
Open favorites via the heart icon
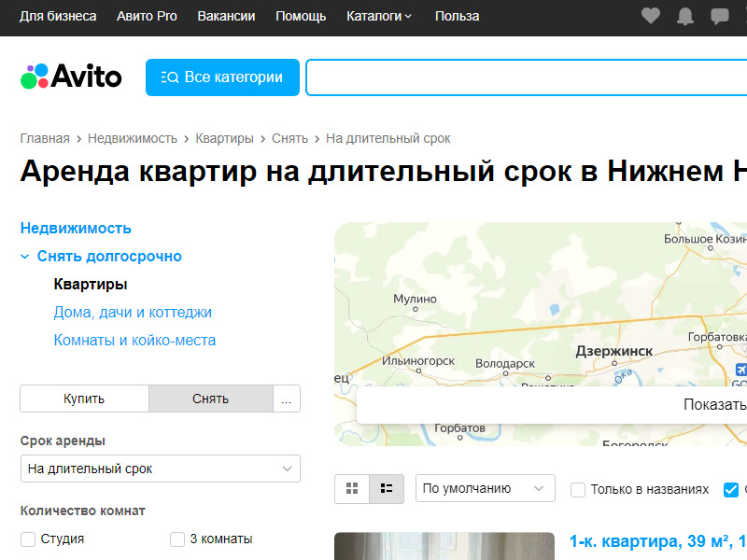coord(650,16)
